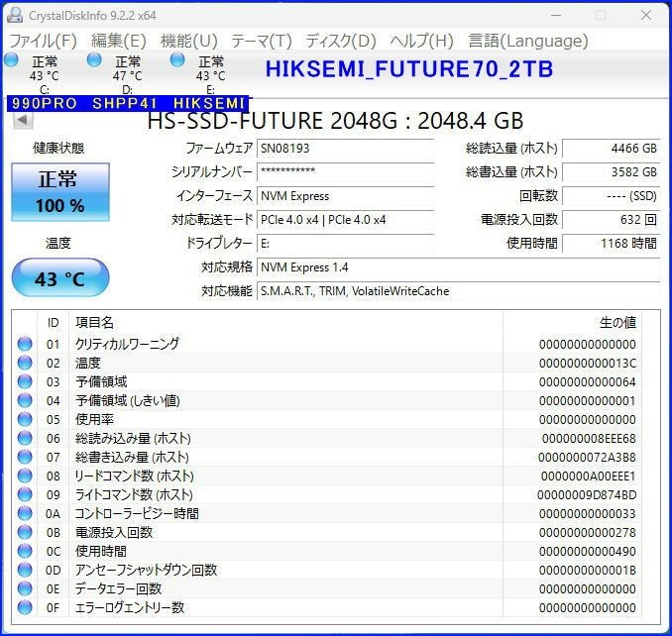Click rotation rate value ---- (SSD)

click(x=612, y=196)
